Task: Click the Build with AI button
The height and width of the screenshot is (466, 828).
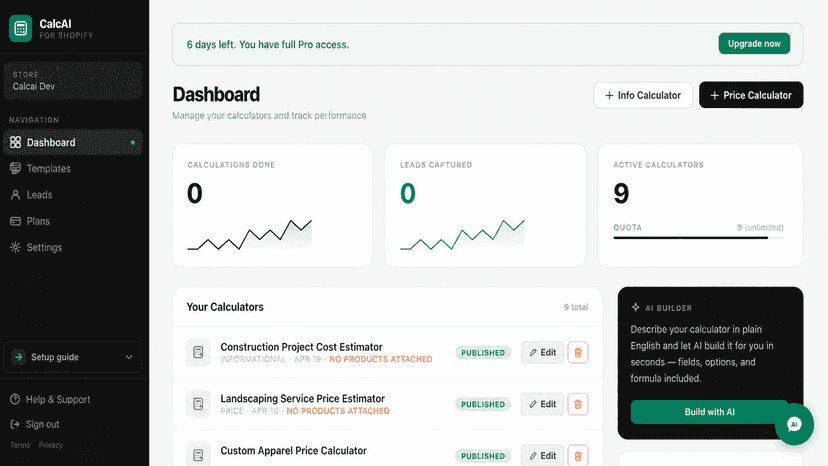Action: click(709, 412)
